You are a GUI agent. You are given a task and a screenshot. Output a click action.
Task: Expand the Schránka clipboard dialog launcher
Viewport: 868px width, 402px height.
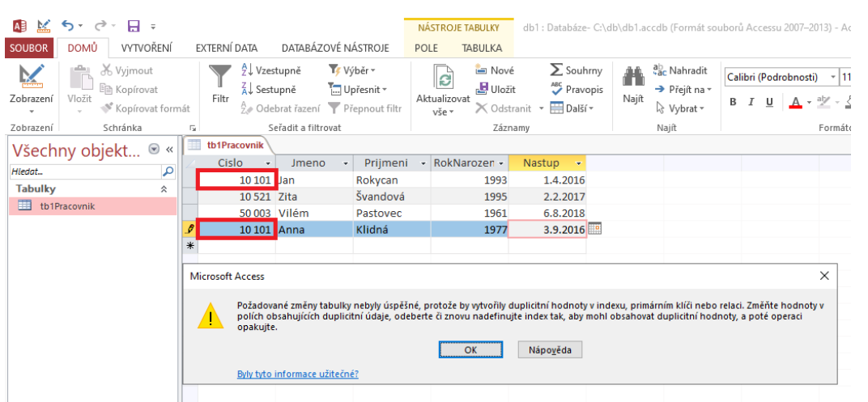click(x=194, y=128)
